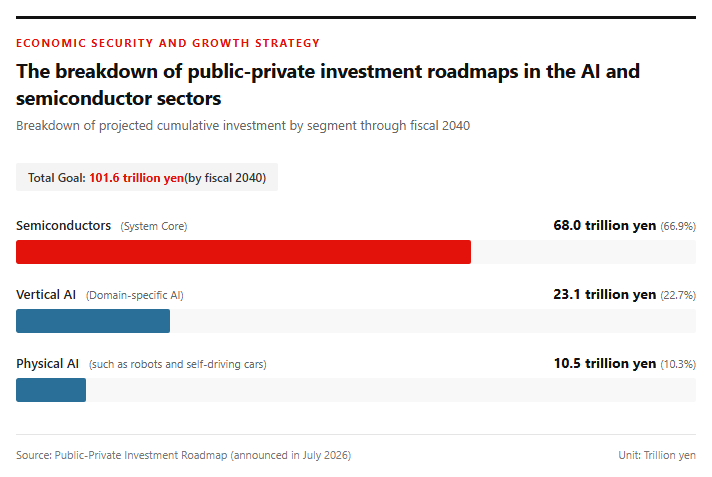Click the blue Vertical AI bar
The height and width of the screenshot is (477, 712).
93,321
